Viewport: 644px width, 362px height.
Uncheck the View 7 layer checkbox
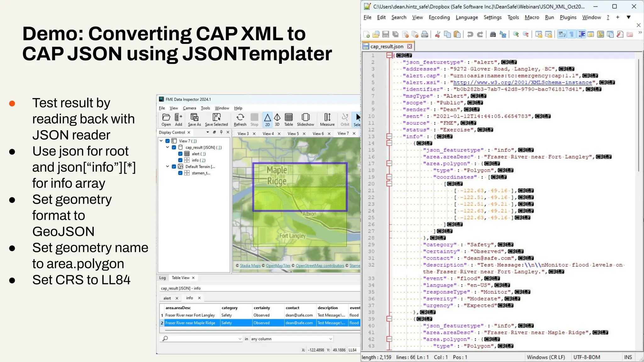point(168,141)
